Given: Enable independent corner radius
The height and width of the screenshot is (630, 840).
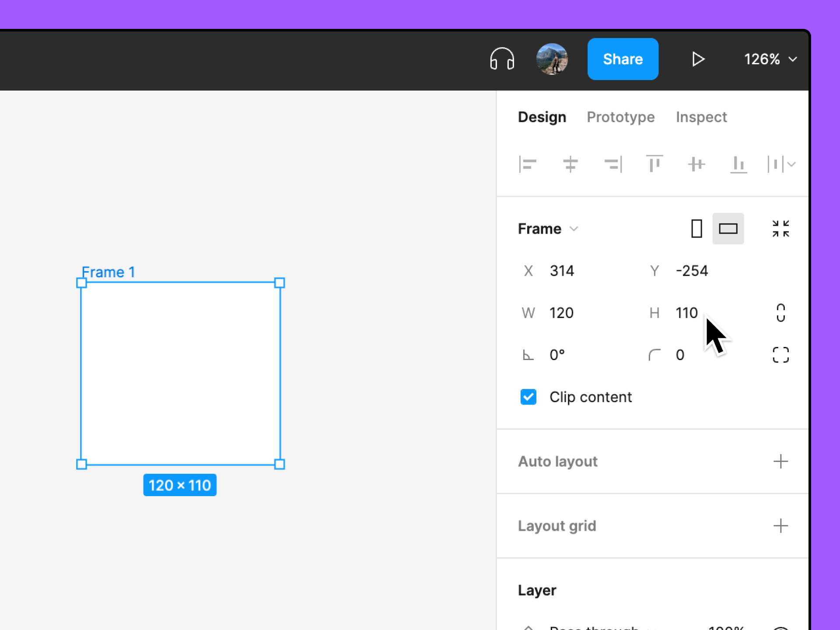Looking at the screenshot, I should (x=780, y=354).
